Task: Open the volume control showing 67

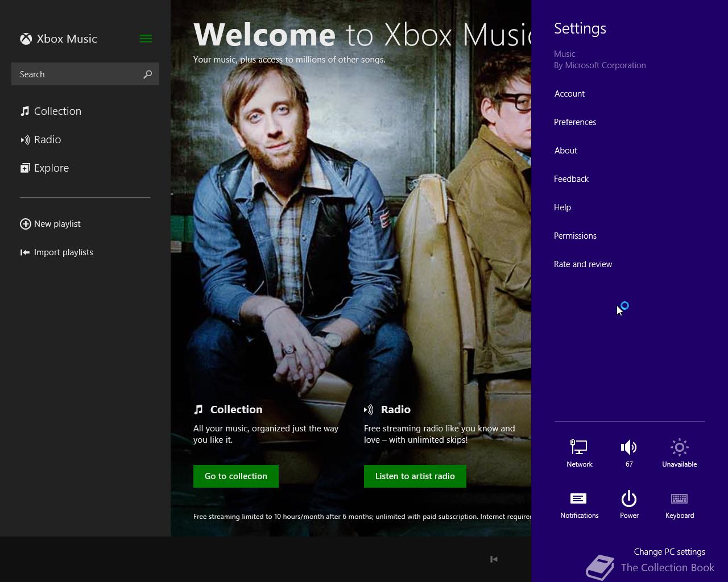Action: click(629, 453)
